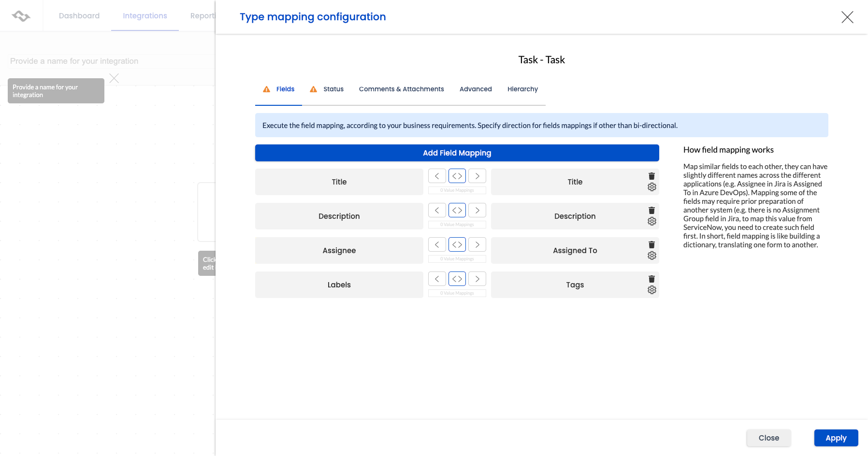Open settings gear for Description mapping
The image size is (868, 456).
pyautogui.click(x=652, y=221)
